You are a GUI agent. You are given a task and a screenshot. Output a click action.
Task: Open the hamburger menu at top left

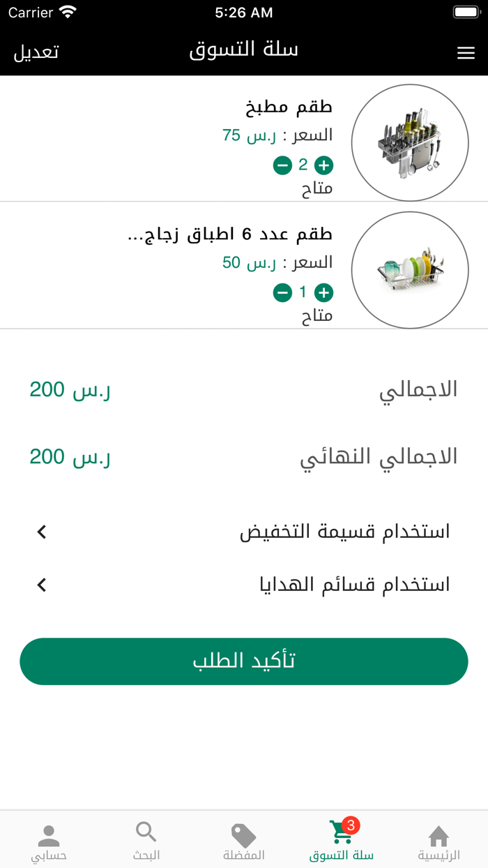pos(466,52)
